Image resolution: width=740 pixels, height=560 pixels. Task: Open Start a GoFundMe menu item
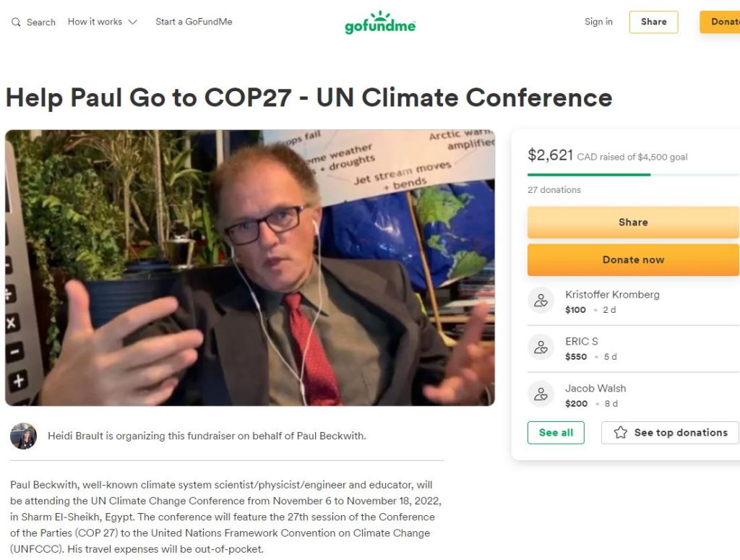(194, 22)
